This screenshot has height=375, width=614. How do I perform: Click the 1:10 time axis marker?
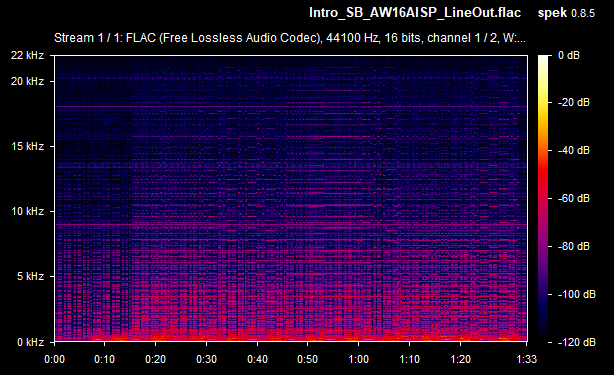coord(409,359)
